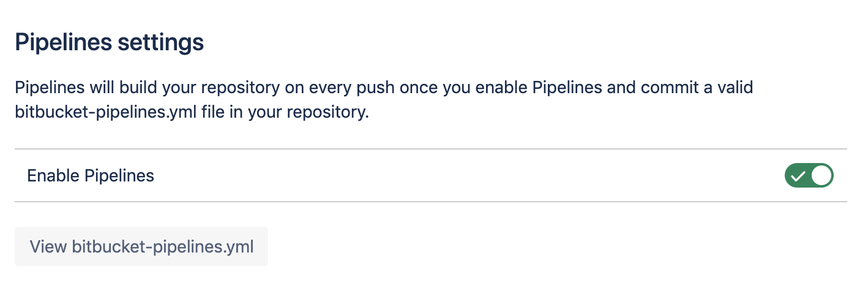Click the "Enable Pipelines" label text
Screen dimensions: 868x293
tap(91, 176)
